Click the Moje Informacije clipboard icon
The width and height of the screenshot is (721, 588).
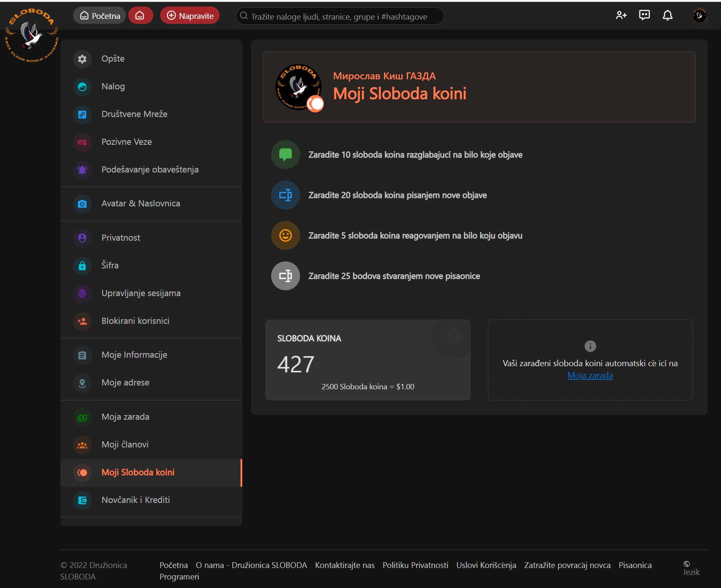click(x=82, y=355)
